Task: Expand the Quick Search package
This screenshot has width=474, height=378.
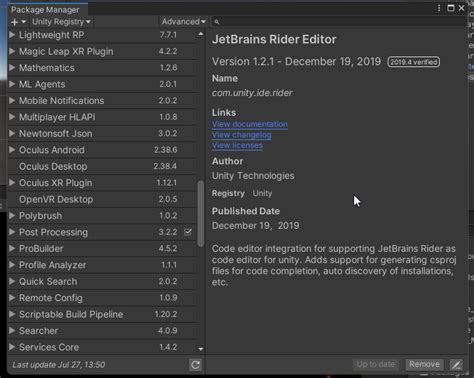Action: (12, 281)
